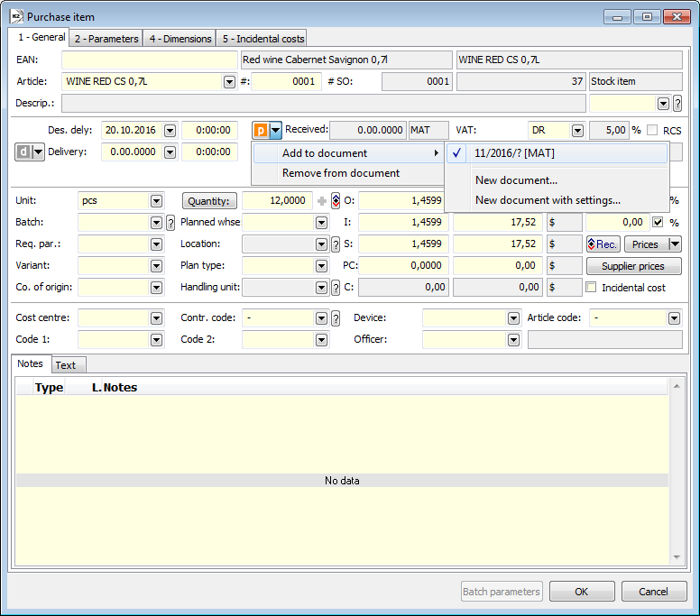
Task: Tick the Incidental cost checkbox
Action: (x=592, y=288)
